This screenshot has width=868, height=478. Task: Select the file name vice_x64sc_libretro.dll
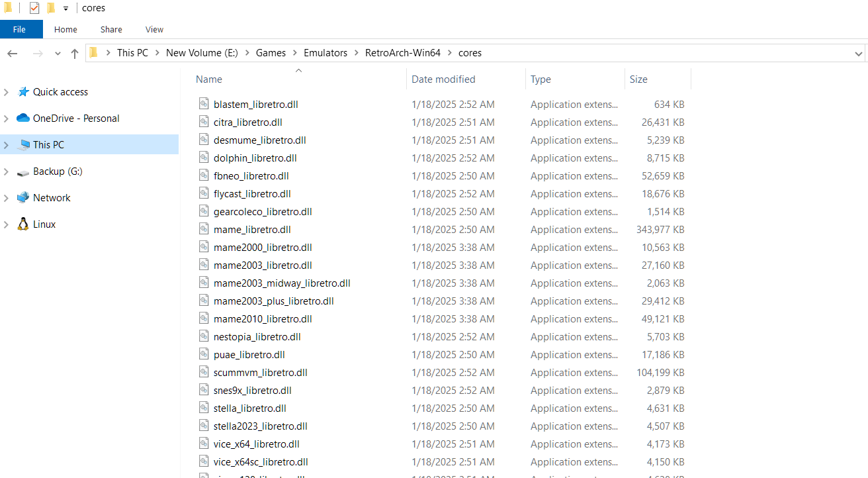(261, 462)
